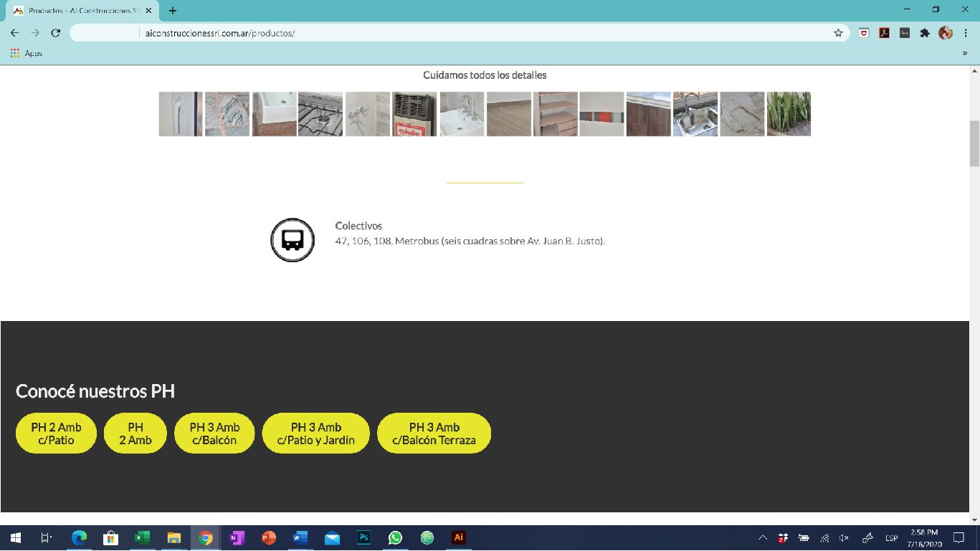Screen dimensions: 980x551
Task: Open Photoshop from the taskbar
Action: (363, 537)
